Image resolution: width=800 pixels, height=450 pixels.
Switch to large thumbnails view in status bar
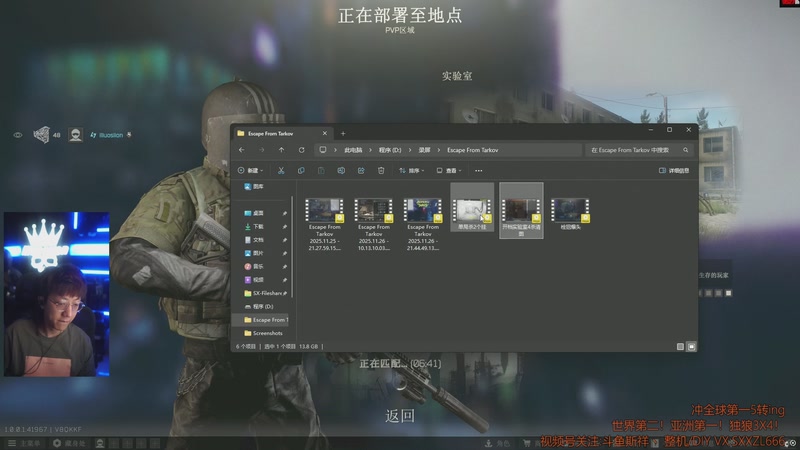tap(691, 346)
